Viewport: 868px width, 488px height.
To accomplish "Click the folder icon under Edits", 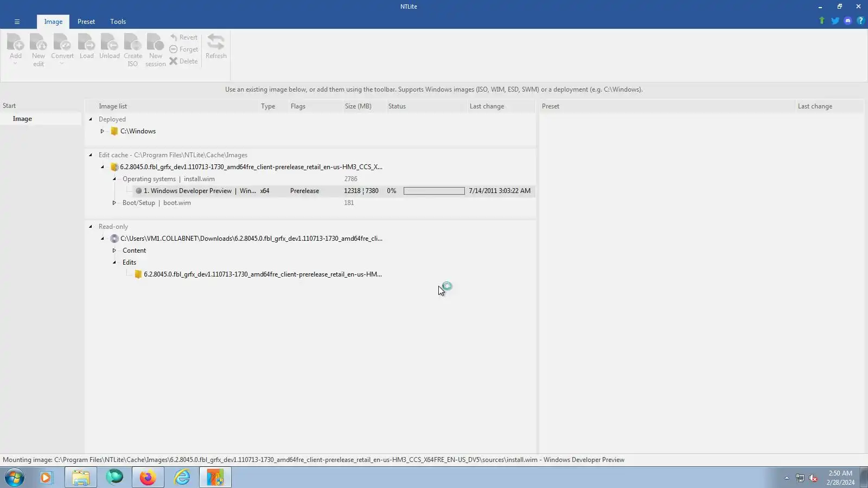I will (x=138, y=274).
